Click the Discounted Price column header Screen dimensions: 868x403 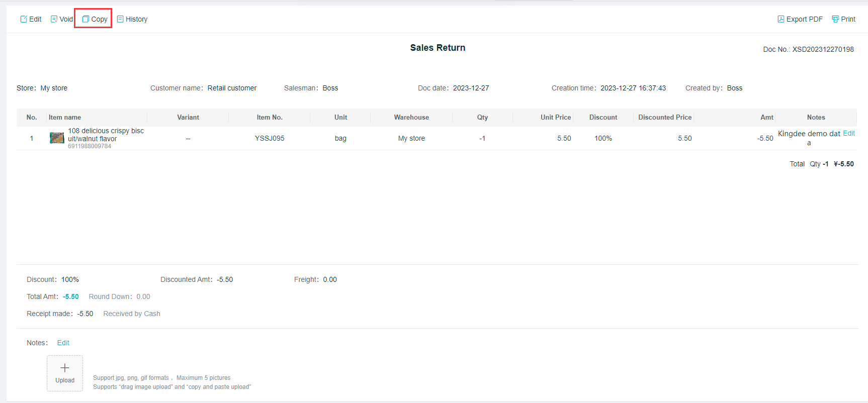click(x=664, y=117)
